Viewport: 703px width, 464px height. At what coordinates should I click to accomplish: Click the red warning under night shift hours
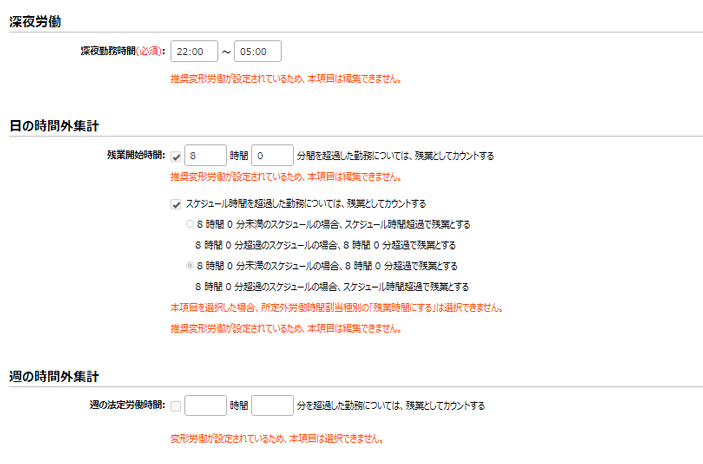[x=286, y=79]
